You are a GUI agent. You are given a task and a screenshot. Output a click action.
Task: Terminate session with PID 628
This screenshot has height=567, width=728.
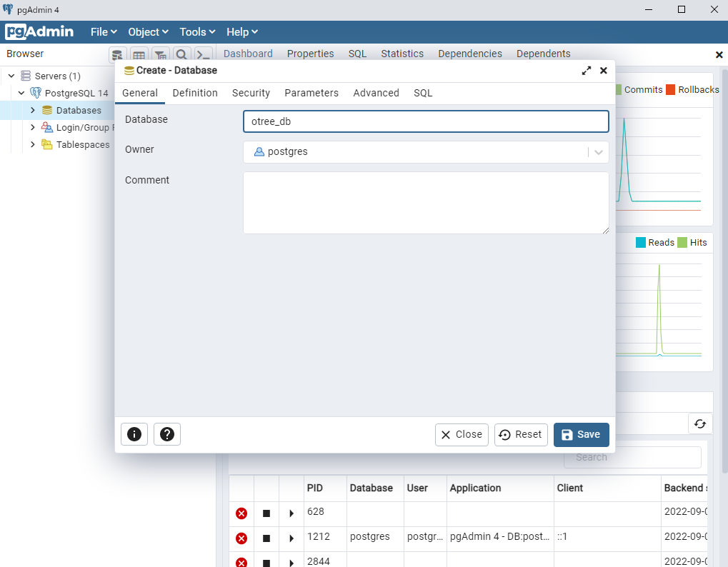(241, 513)
